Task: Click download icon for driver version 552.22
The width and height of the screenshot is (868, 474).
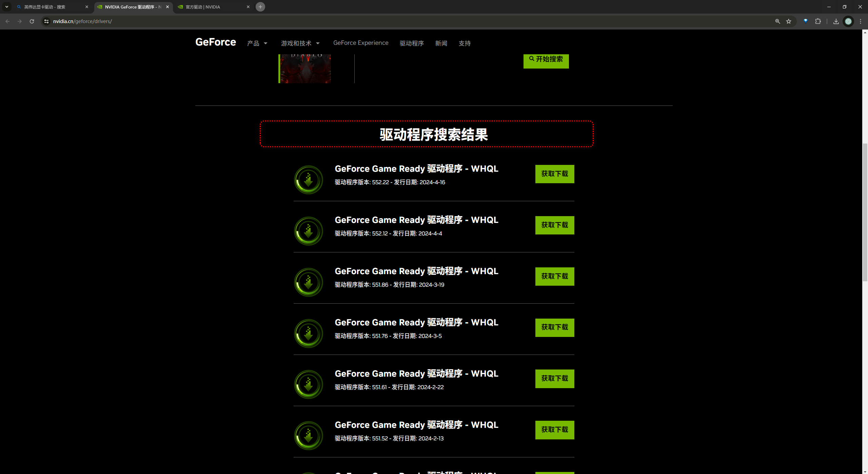Action: pyautogui.click(x=308, y=180)
